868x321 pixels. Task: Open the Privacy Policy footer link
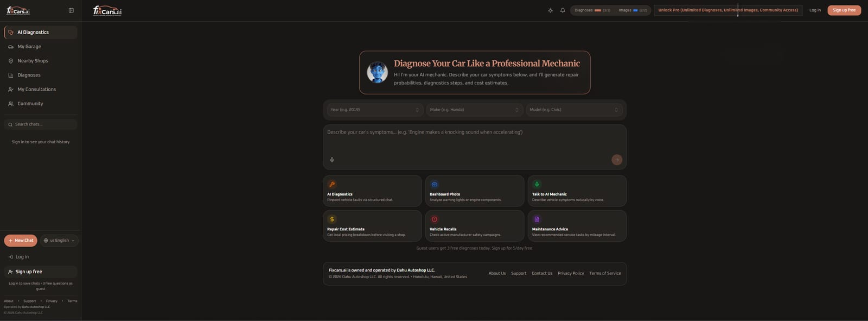point(571,273)
